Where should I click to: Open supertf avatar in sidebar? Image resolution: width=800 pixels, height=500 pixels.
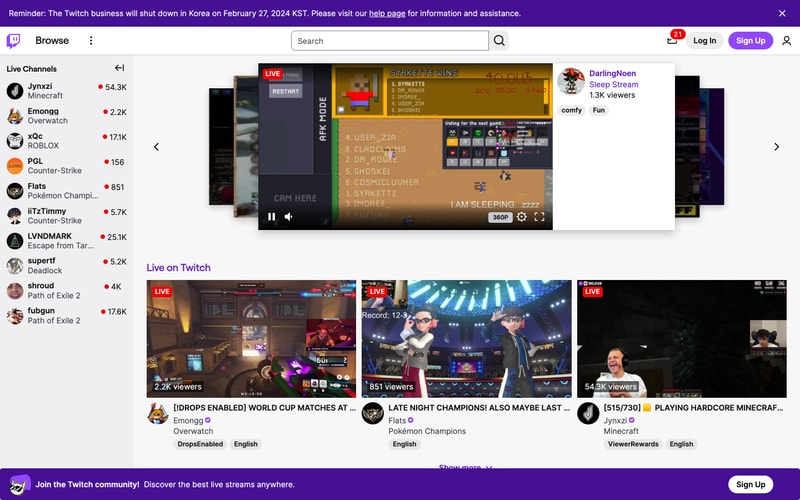pos(15,265)
